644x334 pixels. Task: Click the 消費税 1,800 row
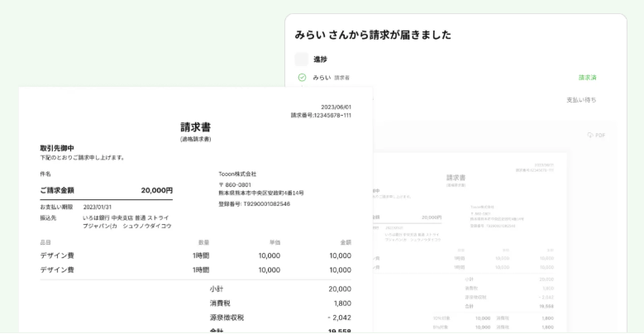point(280,303)
